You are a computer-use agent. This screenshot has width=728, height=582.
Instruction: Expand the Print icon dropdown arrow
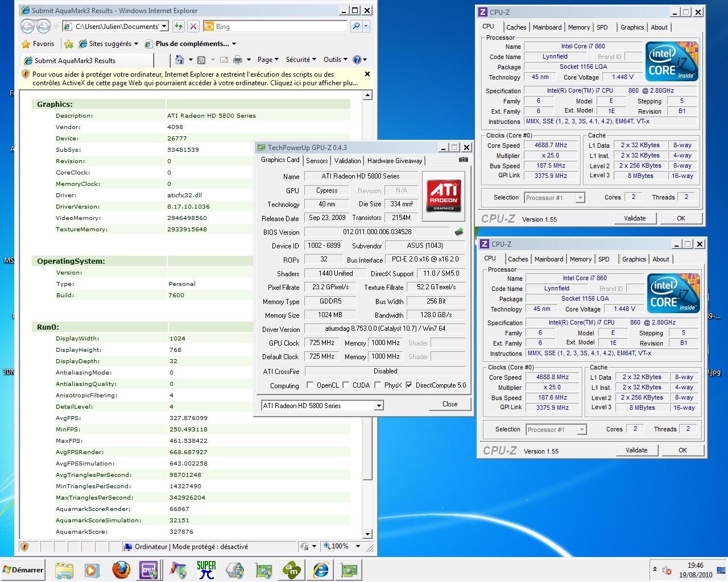click(x=249, y=60)
